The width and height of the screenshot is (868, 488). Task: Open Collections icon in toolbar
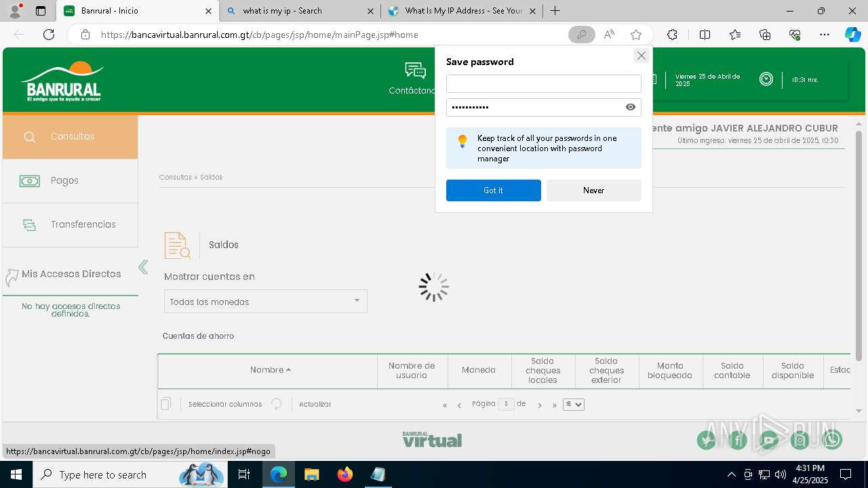(765, 35)
